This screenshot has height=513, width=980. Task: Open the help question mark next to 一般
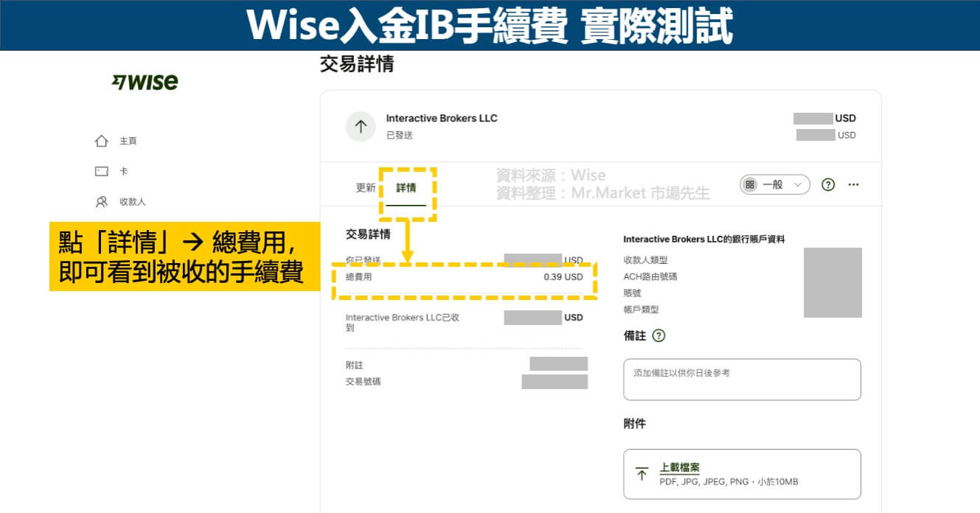pyautogui.click(x=828, y=185)
